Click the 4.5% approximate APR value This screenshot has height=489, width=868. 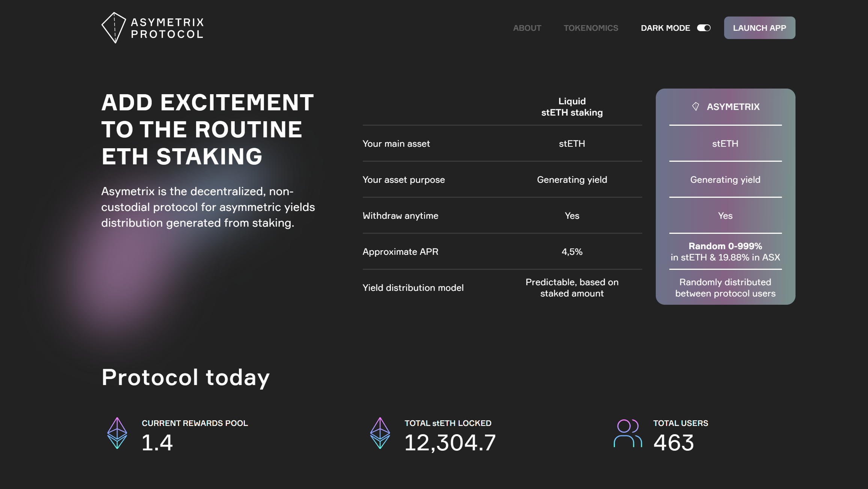click(x=571, y=251)
